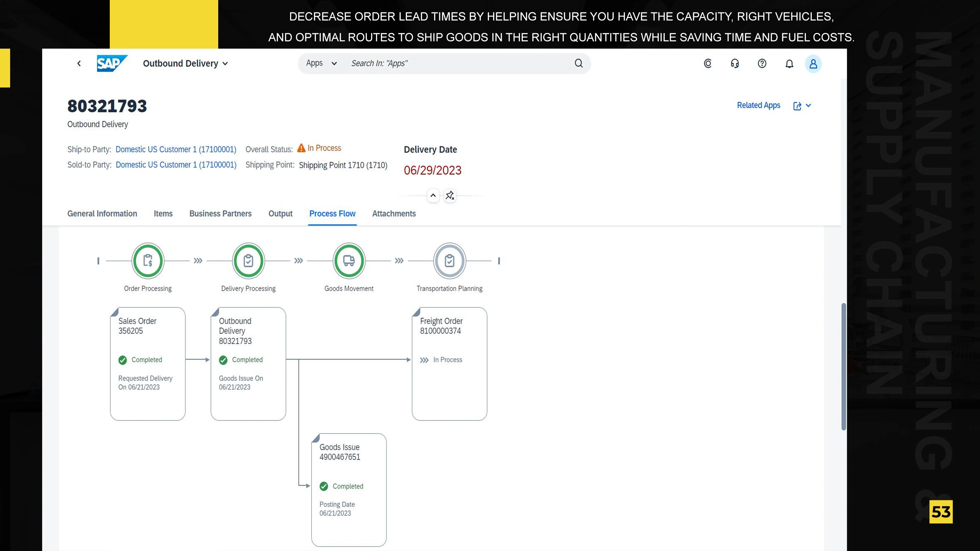Expand the share options dropdown arrow
Viewport: 980px width, 551px height.
click(x=808, y=105)
